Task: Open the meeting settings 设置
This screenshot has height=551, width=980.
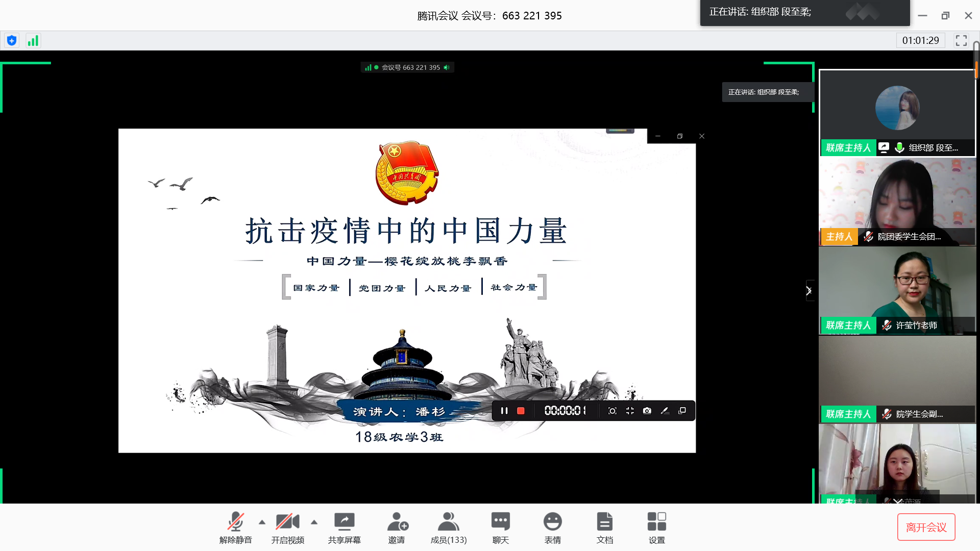Action: [657, 527]
